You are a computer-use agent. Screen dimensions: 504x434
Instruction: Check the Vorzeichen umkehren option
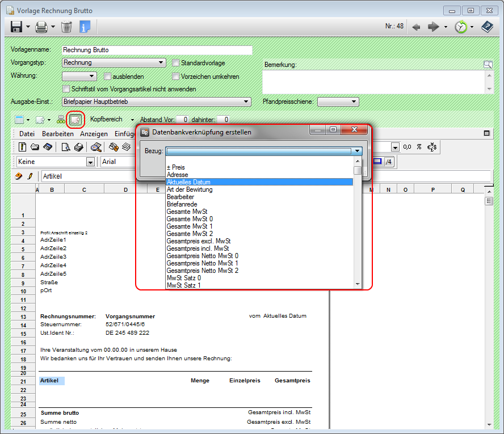pyautogui.click(x=176, y=77)
